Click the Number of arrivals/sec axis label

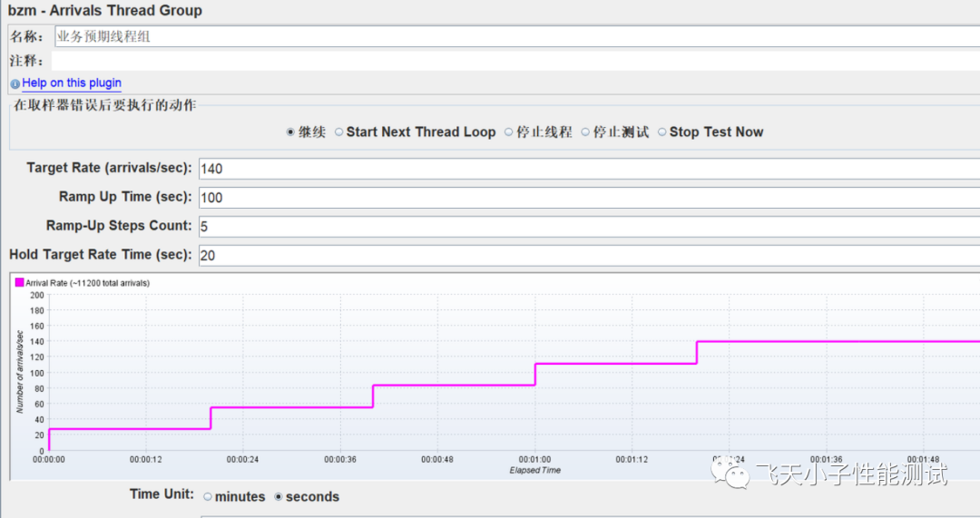(19, 372)
